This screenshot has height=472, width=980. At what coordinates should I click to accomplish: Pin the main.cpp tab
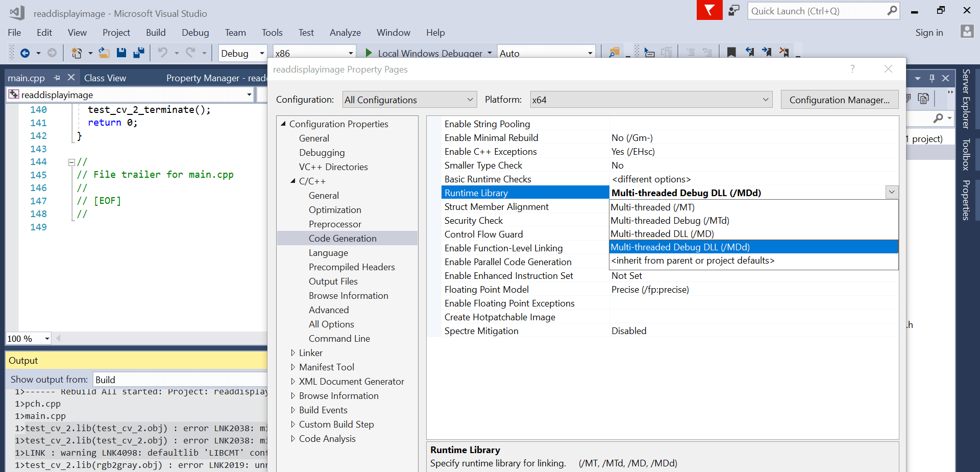point(57,78)
